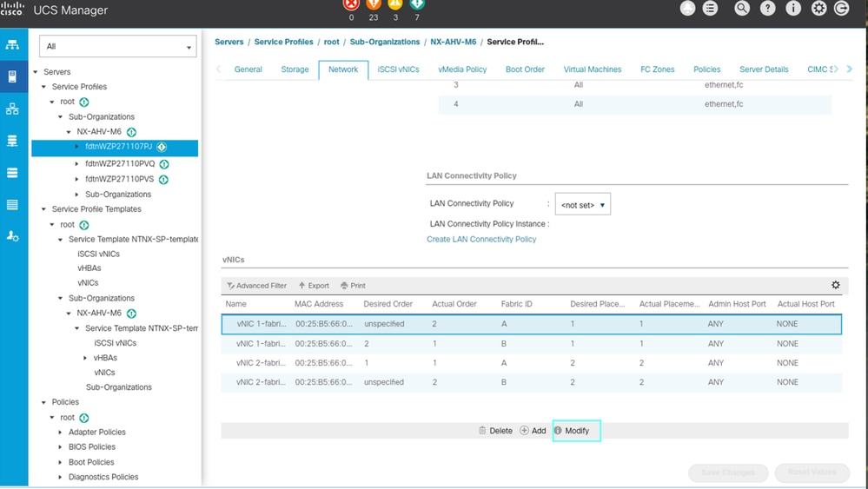Image resolution: width=868 pixels, height=489 pixels.
Task: Open the Servers sidebar icon
Action: 12,76
